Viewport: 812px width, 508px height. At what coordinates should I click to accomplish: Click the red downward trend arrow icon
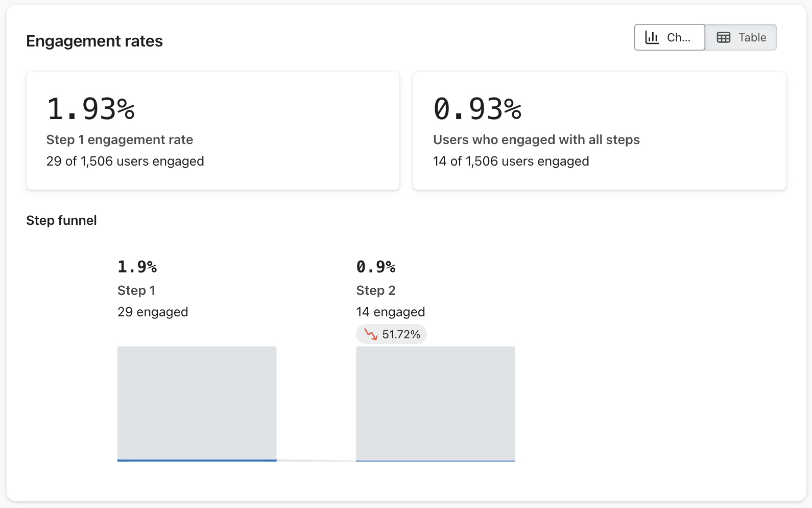371,334
